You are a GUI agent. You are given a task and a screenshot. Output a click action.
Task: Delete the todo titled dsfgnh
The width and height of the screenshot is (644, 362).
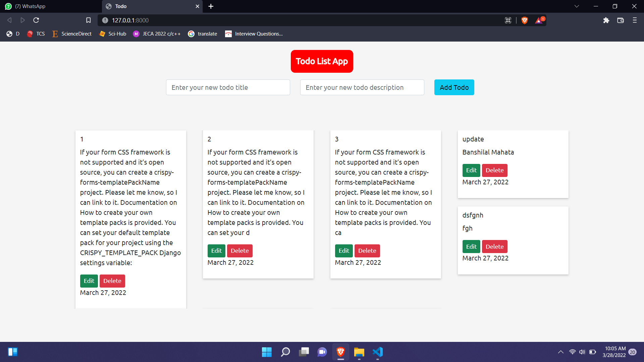(x=494, y=246)
